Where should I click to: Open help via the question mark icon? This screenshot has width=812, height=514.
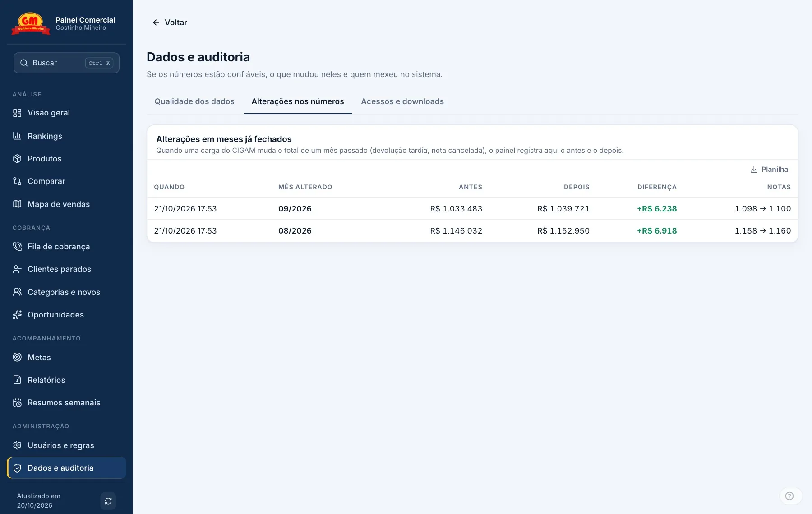tap(789, 496)
